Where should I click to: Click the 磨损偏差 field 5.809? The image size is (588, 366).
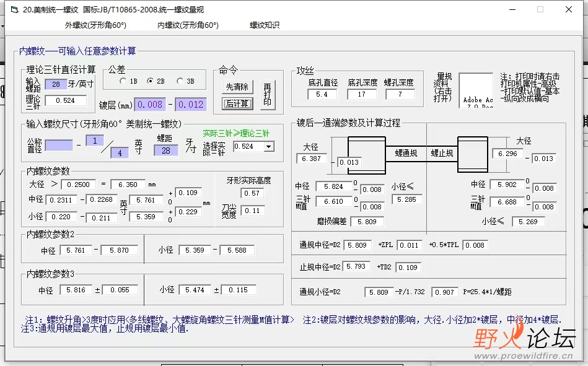pyautogui.click(x=367, y=222)
